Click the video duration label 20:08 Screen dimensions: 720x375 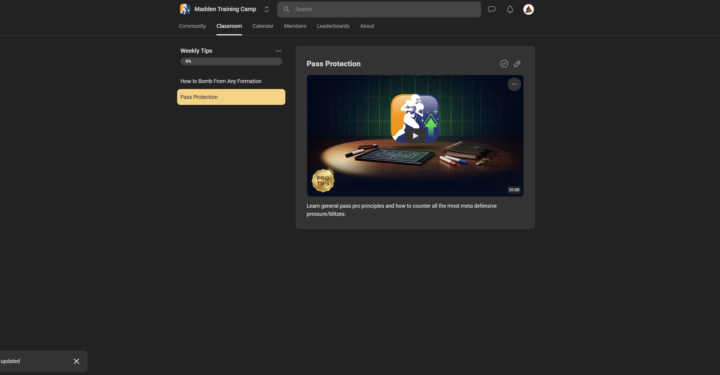pos(514,190)
